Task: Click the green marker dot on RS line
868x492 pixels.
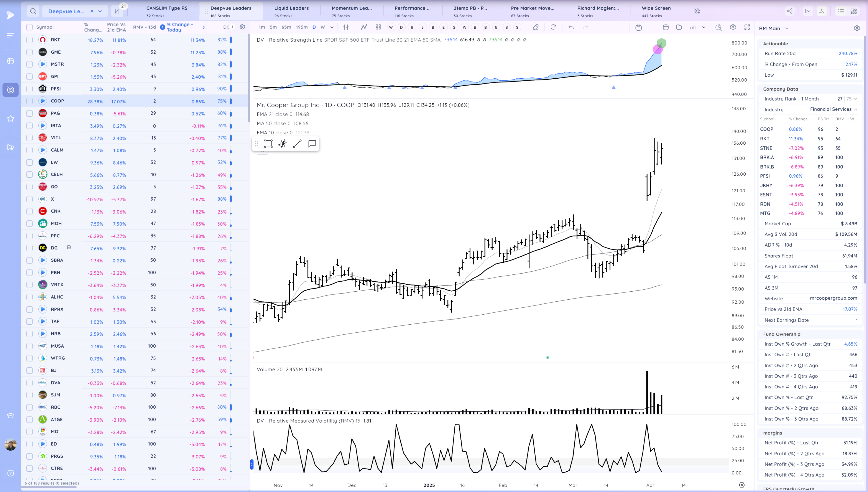Action: (661, 43)
